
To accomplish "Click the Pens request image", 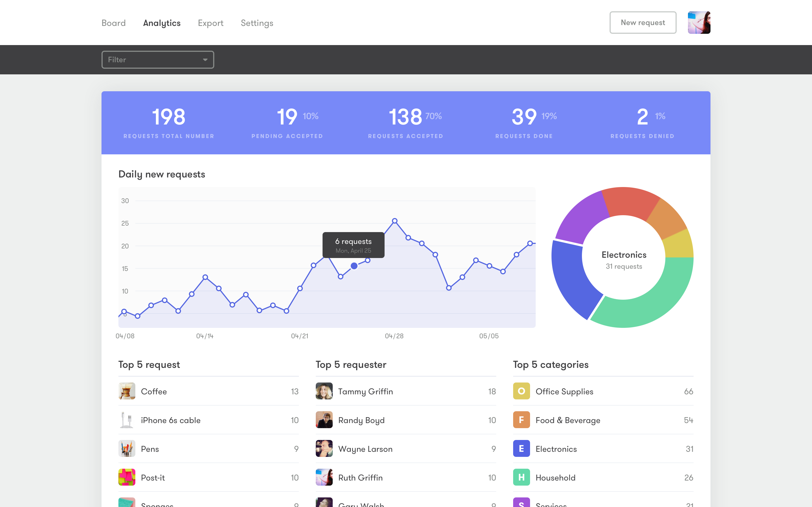I will [x=127, y=449].
